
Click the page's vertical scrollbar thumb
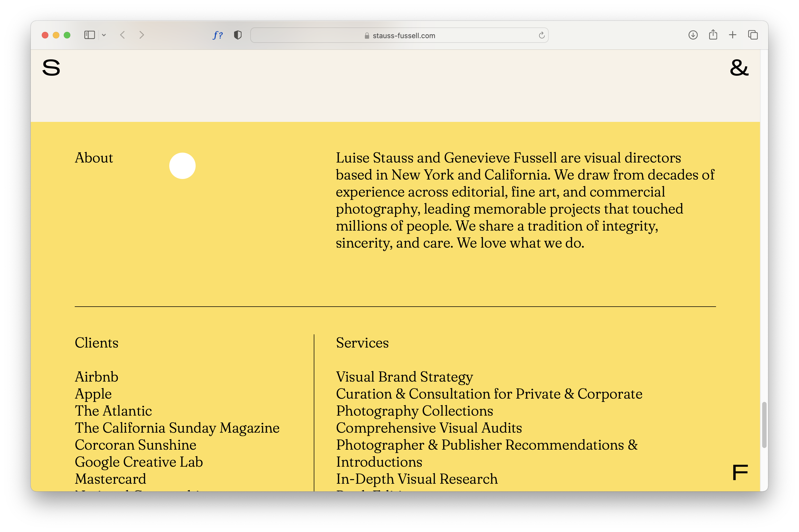[x=764, y=425]
